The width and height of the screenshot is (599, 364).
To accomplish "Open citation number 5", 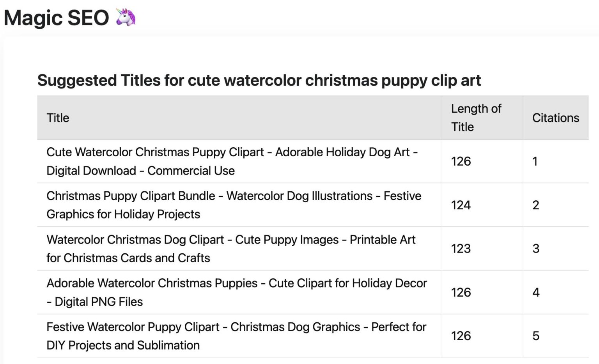I will (536, 336).
